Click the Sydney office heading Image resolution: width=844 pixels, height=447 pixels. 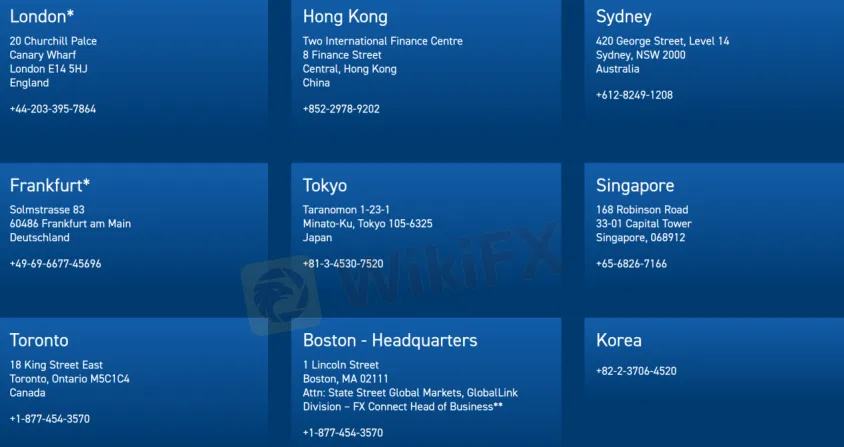623,17
